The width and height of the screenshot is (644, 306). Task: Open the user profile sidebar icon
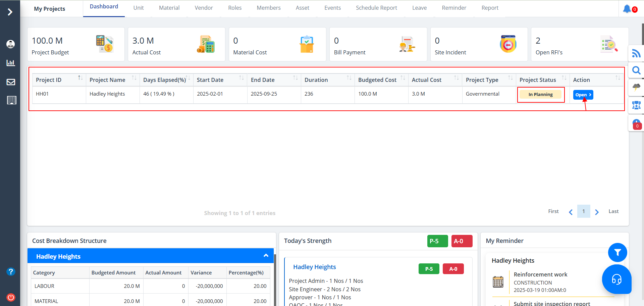(x=11, y=44)
